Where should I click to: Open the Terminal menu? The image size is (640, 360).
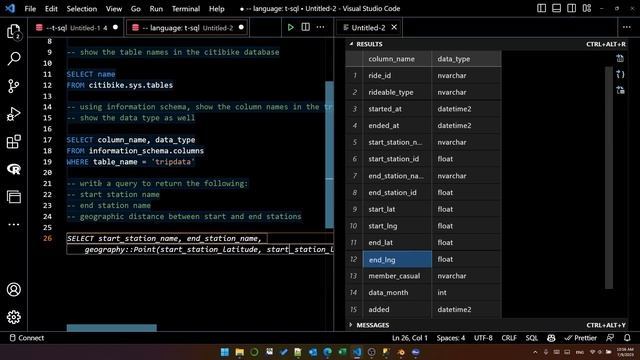tap(186, 9)
